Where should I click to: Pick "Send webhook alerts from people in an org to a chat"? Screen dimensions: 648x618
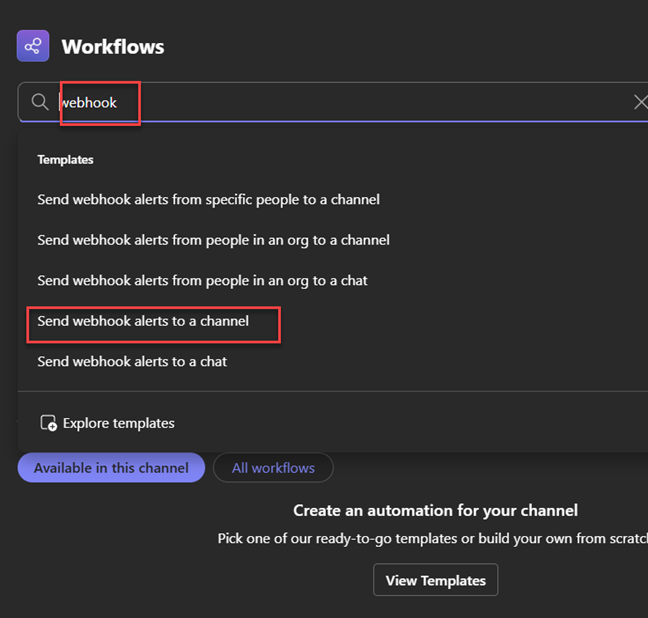(202, 280)
